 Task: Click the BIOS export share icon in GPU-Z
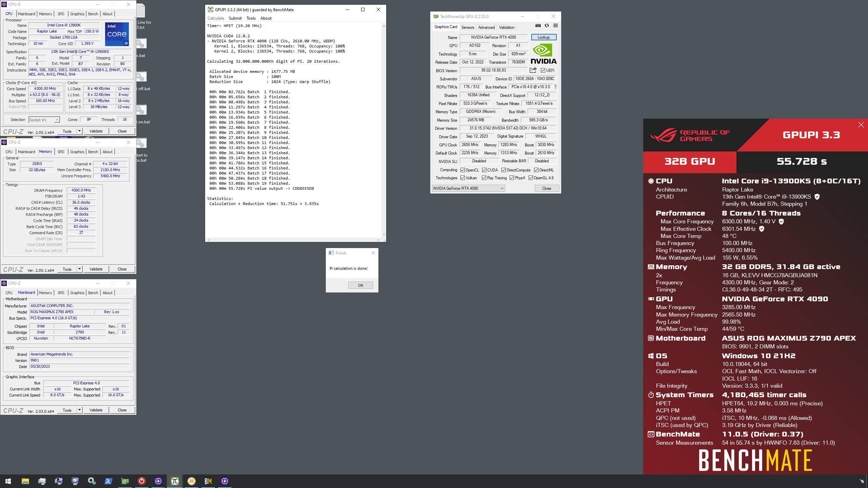(x=533, y=70)
